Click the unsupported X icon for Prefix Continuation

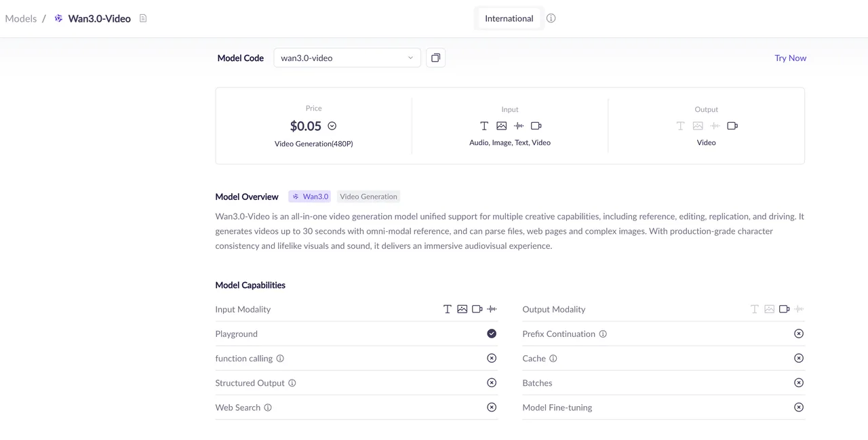coord(799,334)
